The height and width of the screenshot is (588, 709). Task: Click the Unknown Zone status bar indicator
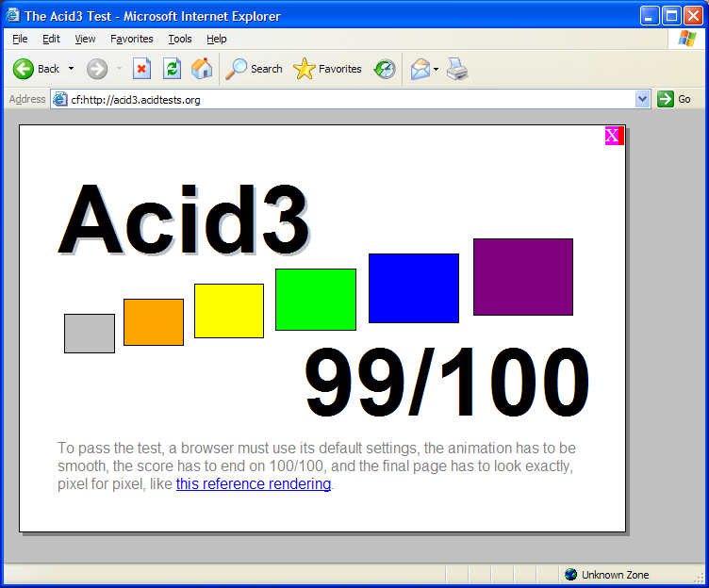tap(607, 575)
